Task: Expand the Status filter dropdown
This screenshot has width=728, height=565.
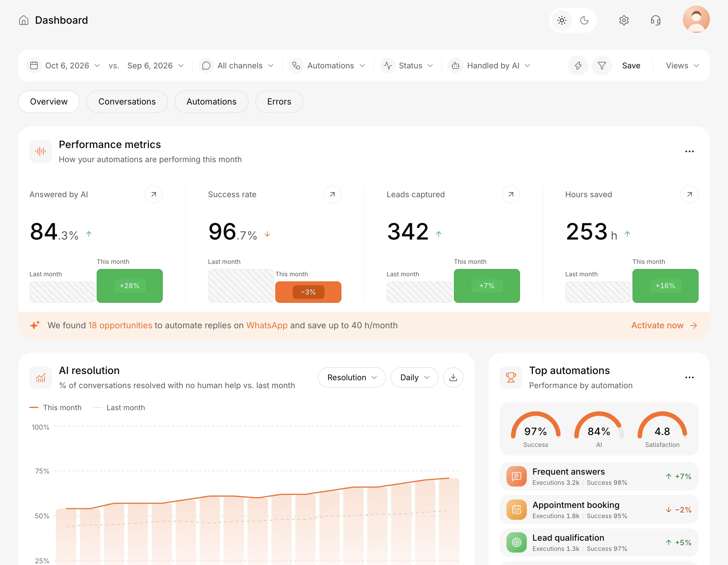Action: [407, 66]
